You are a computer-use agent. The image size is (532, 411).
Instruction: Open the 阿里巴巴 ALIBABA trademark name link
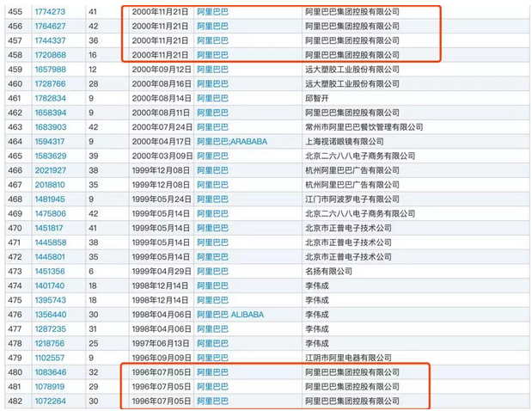click(x=230, y=315)
